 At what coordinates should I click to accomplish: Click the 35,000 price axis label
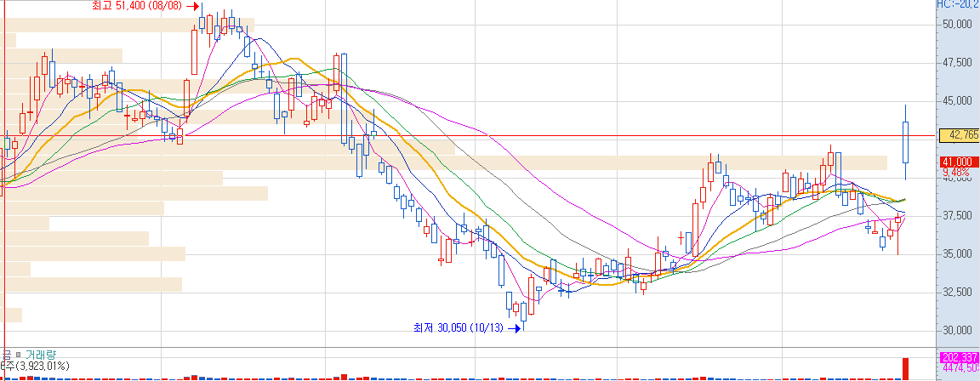click(957, 253)
